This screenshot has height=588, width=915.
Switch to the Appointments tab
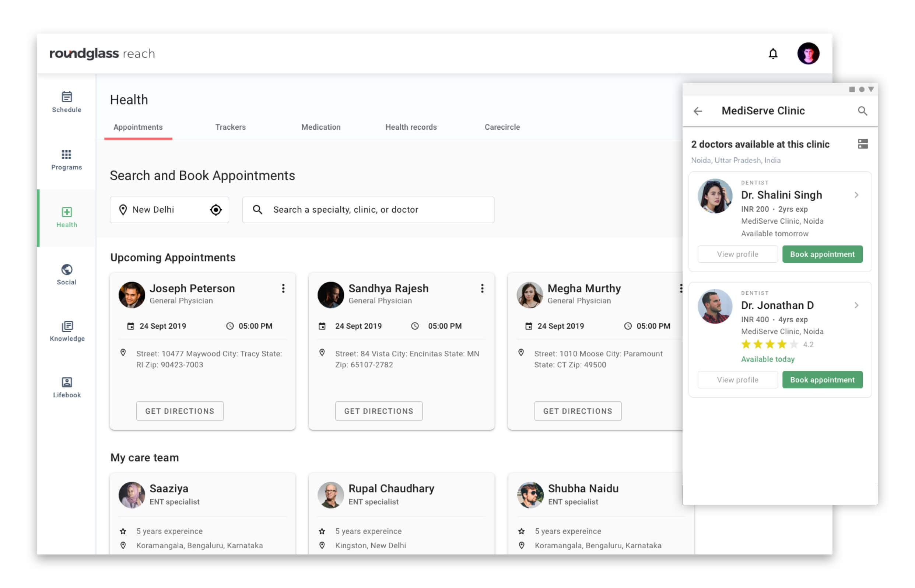click(x=138, y=127)
